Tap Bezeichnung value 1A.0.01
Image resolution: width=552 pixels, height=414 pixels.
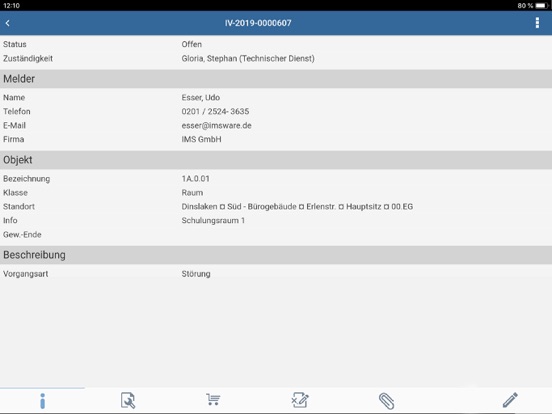(195, 179)
